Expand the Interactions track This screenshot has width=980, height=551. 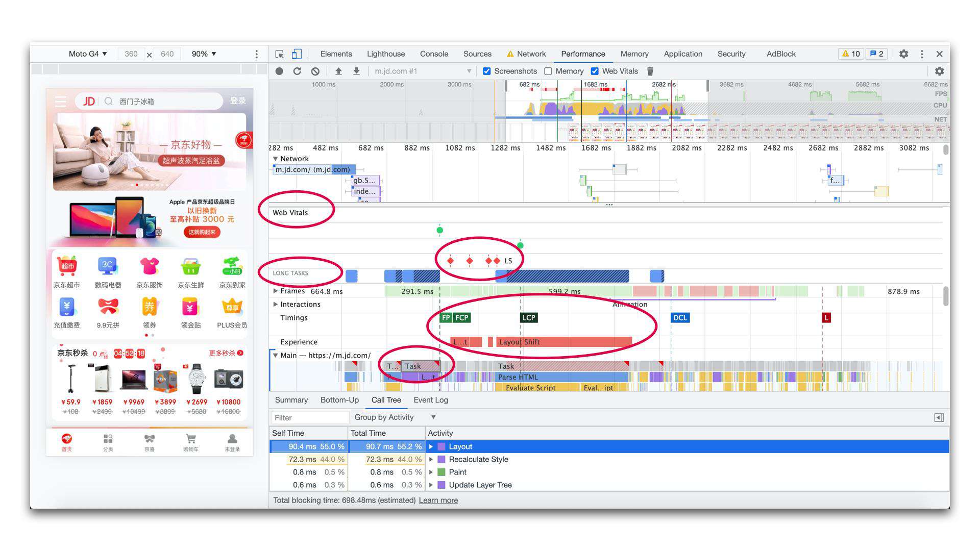(276, 304)
